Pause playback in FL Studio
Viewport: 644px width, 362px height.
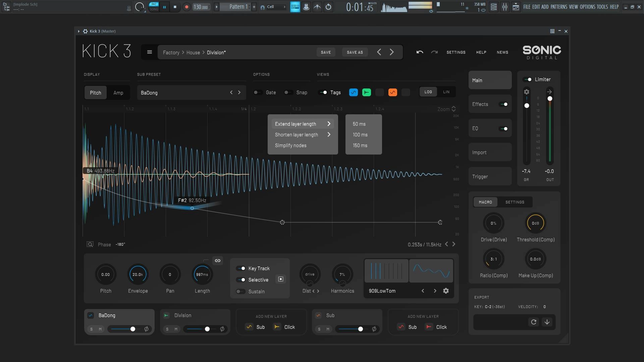click(x=164, y=7)
